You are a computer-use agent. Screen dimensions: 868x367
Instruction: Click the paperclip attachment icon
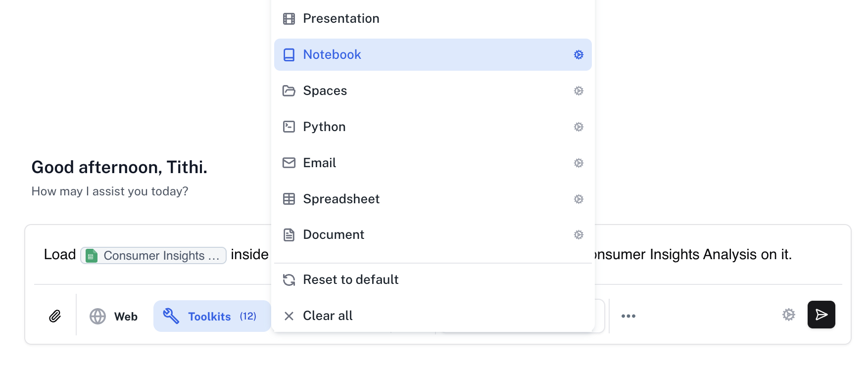pos(55,316)
